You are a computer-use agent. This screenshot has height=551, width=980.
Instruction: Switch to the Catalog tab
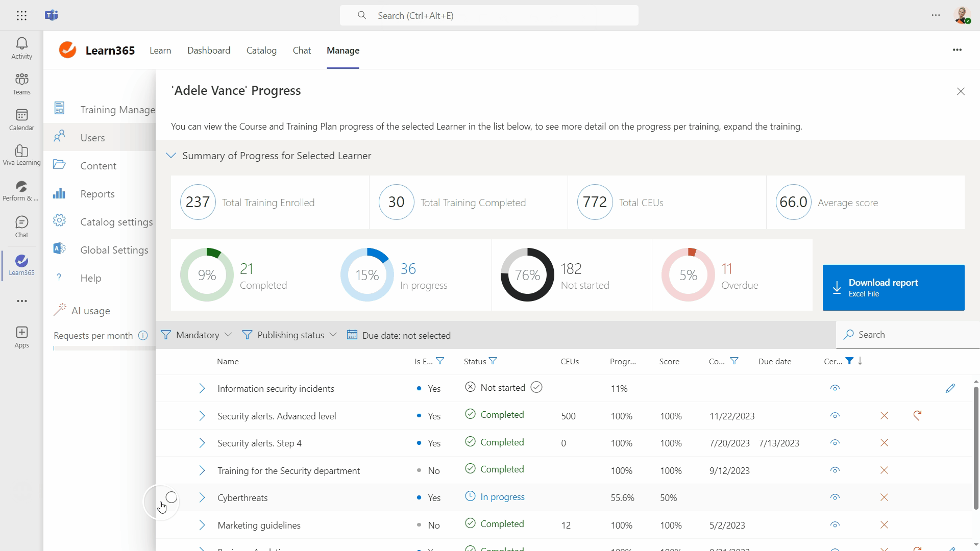(261, 51)
